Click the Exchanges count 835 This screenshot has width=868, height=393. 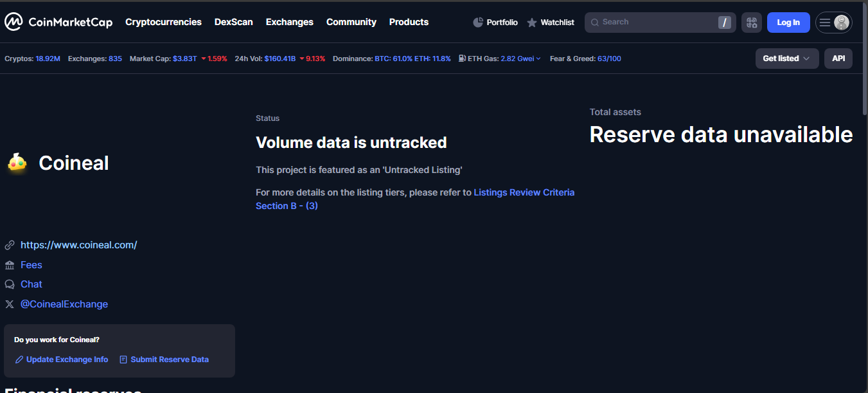coord(115,59)
